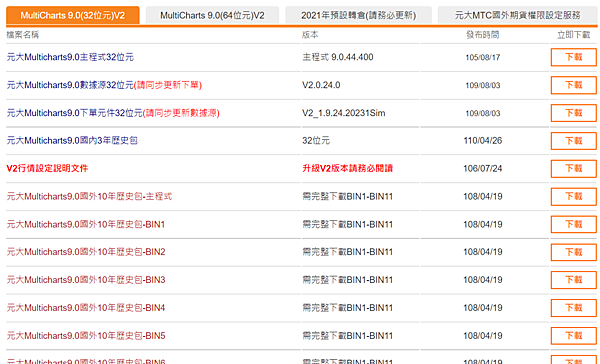This screenshot has height=364, width=600.
Task: Click version text V2.0.24.0
Action: tap(321, 85)
